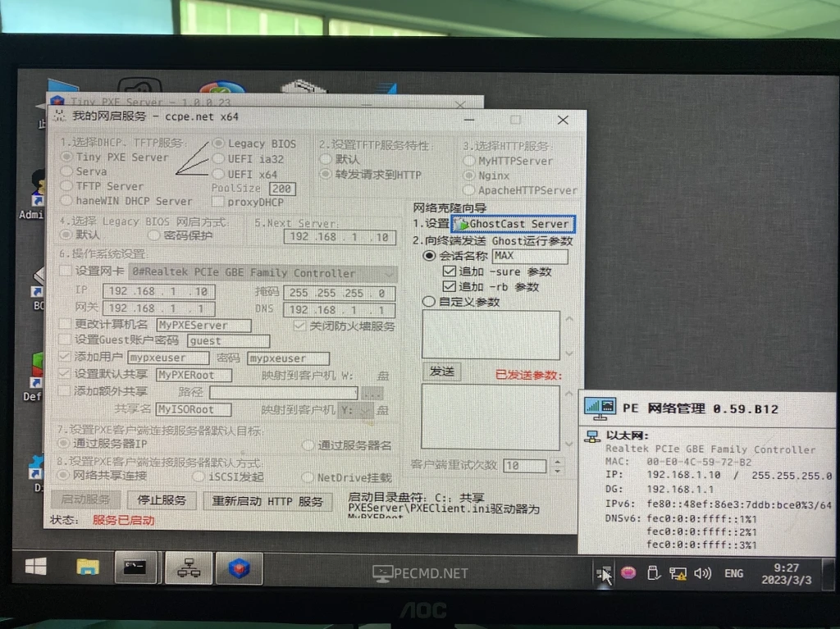
Task: Open File Explorer from the taskbar
Action: tap(87, 567)
